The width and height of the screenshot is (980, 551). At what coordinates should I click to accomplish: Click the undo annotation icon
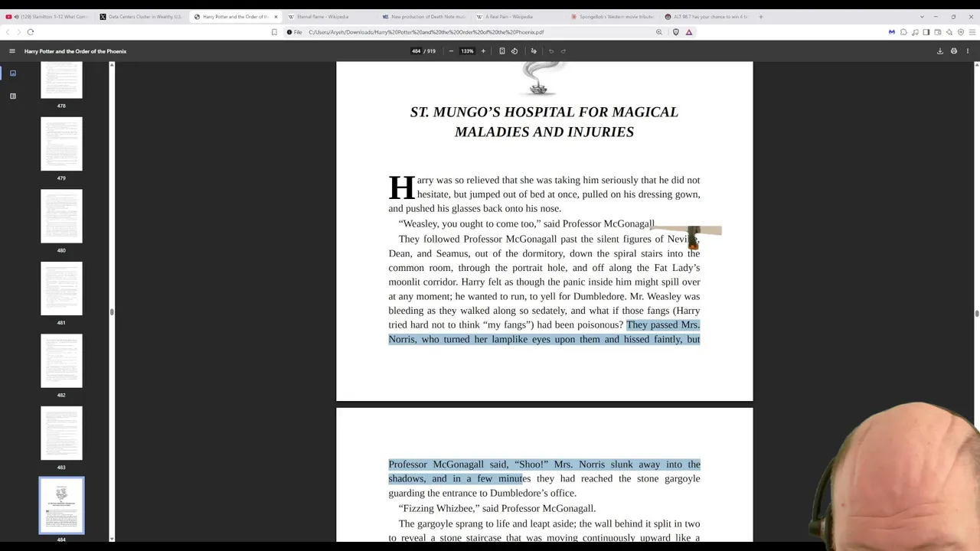point(551,51)
